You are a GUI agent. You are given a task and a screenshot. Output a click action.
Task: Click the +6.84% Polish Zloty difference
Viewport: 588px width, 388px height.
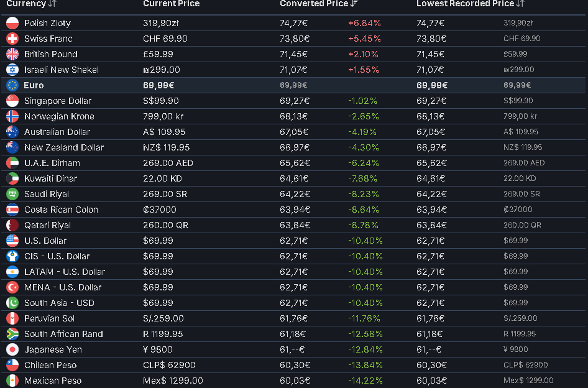(364, 23)
